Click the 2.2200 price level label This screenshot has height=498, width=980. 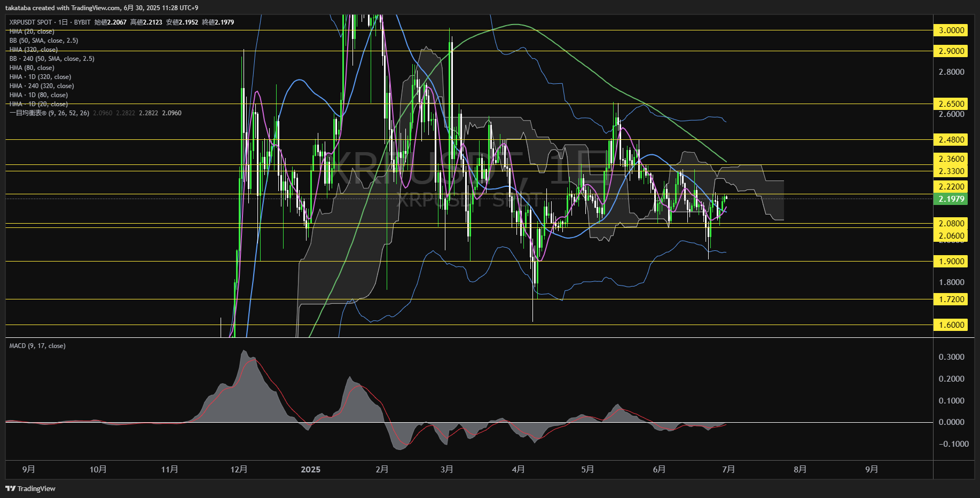(x=951, y=187)
